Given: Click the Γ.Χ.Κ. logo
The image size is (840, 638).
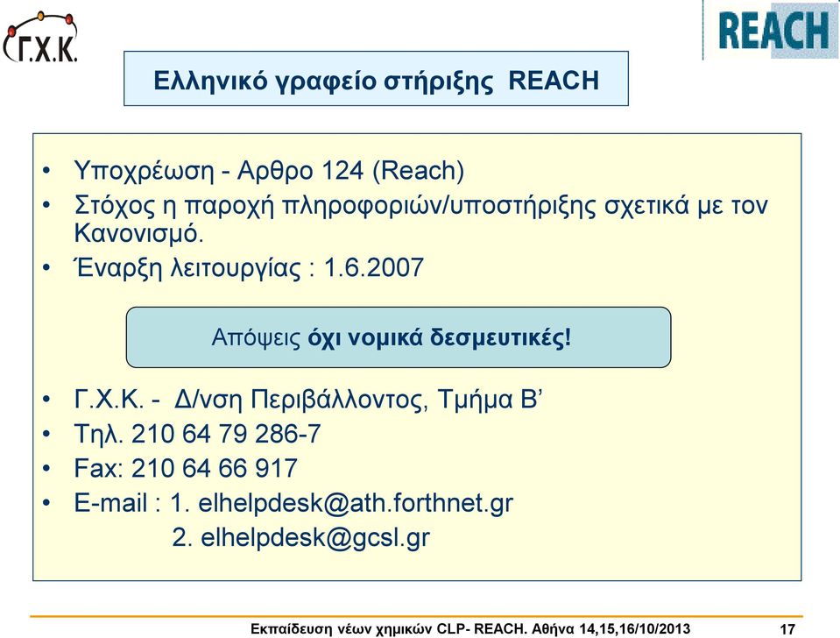Looking at the screenshot, I should (41, 37).
